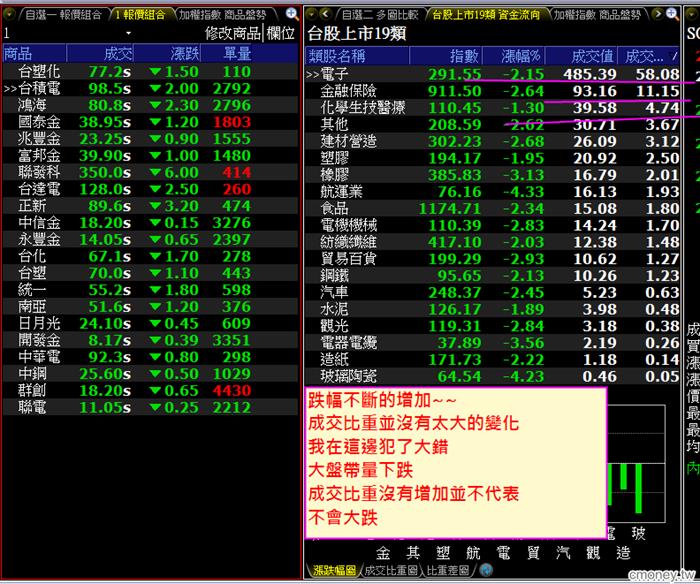Open the quote group number dropdown arrow
700x584 pixels.
click(x=129, y=33)
